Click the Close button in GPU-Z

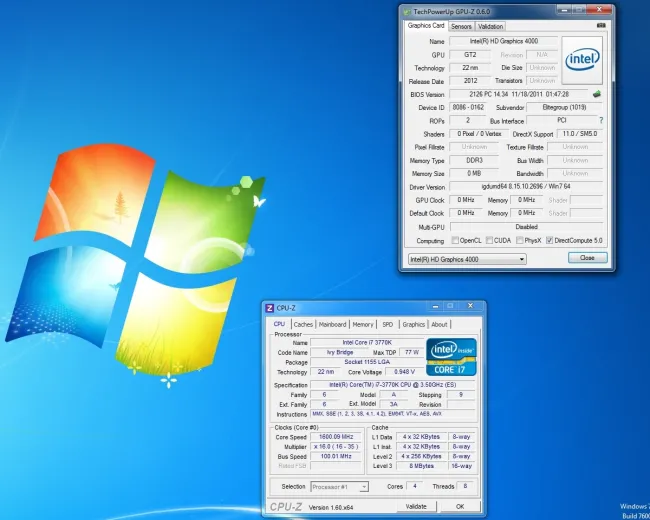(587, 258)
